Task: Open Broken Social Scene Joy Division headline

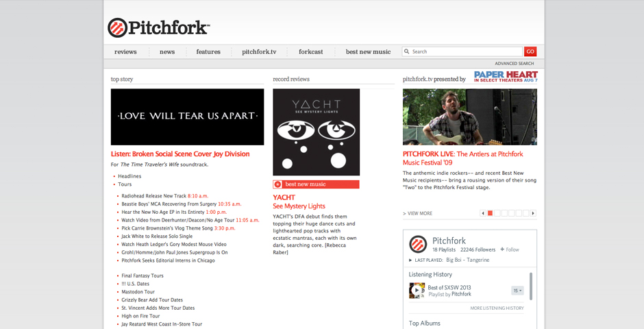Action: (x=180, y=154)
